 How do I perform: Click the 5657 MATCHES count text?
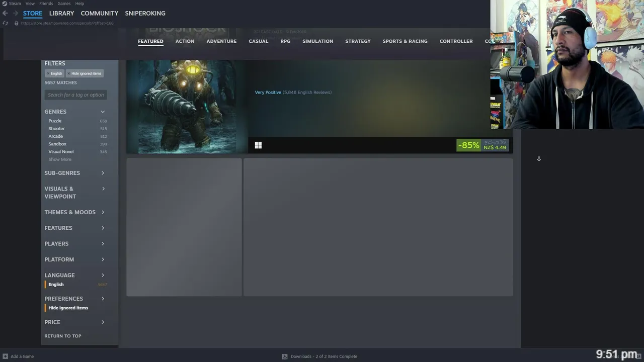click(60, 82)
